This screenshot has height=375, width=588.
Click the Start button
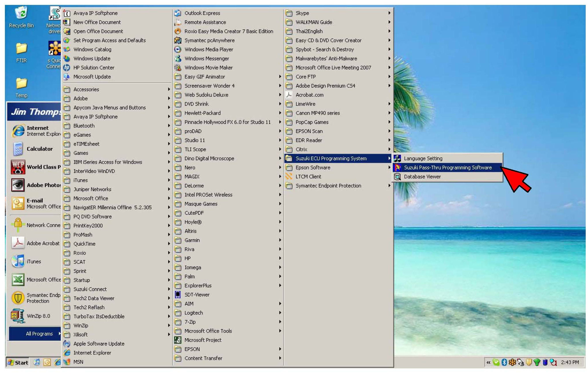(x=18, y=362)
